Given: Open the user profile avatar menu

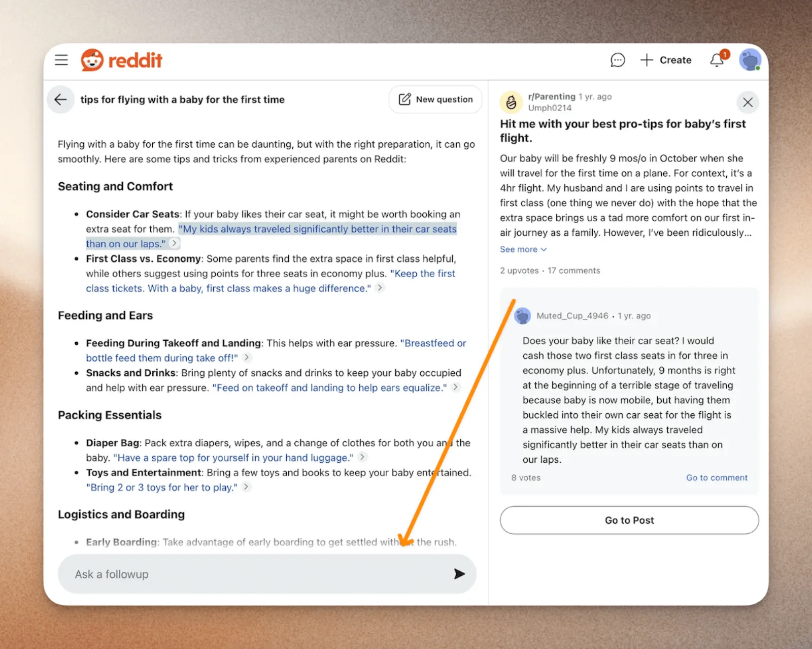Looking at the screenshot, I should point(750,60).
